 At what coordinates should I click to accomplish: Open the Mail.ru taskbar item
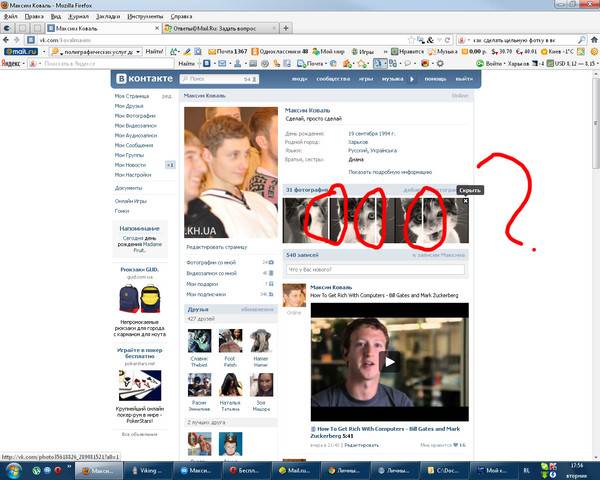[296, 470]
